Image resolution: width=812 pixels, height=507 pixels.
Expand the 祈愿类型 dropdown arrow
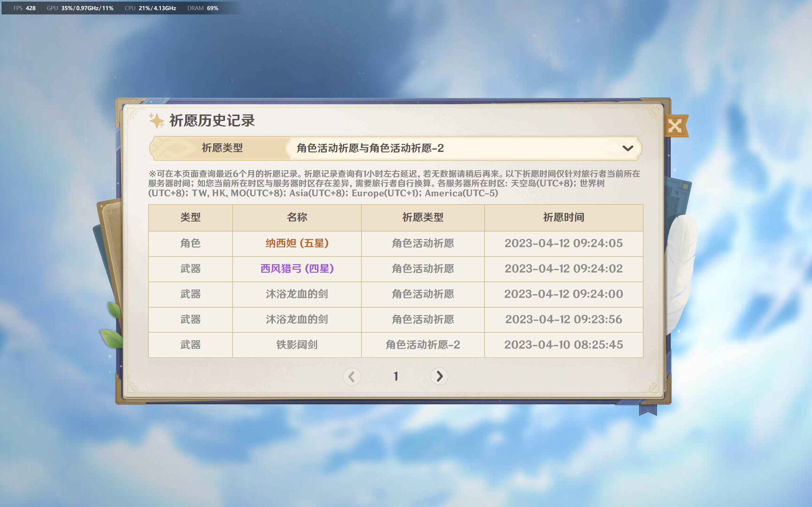627,148
